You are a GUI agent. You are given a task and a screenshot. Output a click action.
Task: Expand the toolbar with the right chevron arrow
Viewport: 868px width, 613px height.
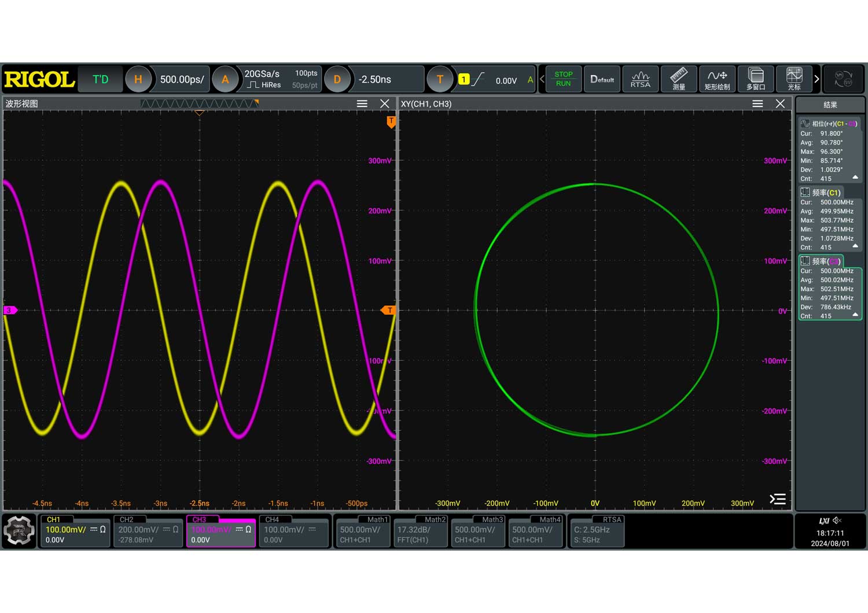point(816,79)
